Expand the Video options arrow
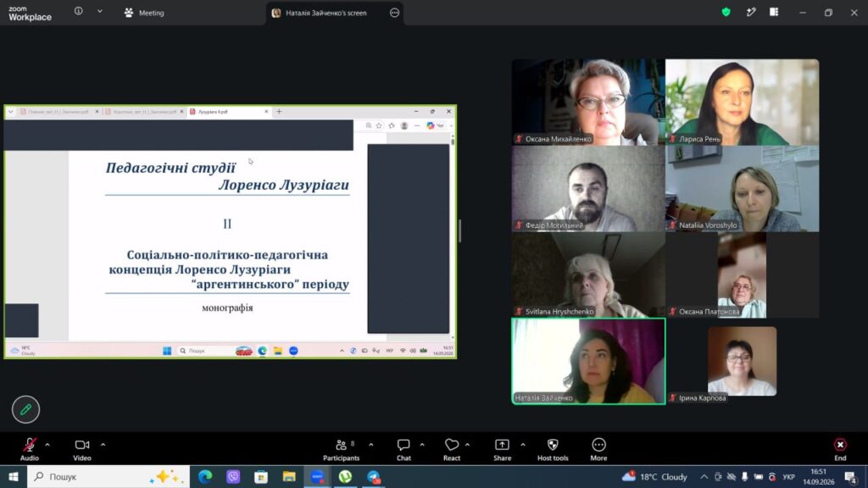This screenshot has height=488, width=868. click(x=103, y=444)
